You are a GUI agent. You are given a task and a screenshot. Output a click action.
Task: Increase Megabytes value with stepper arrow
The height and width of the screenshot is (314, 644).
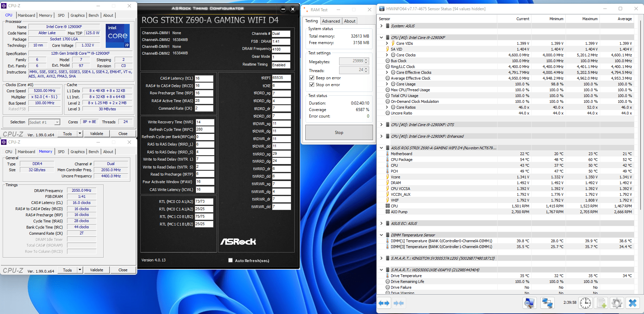coord(366,60)
